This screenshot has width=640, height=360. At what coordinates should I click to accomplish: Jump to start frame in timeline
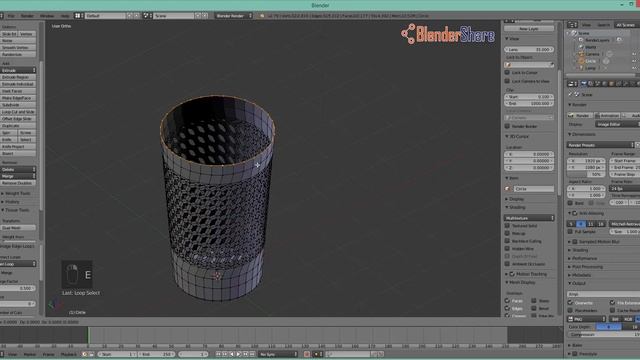click(x=219, y=354)
